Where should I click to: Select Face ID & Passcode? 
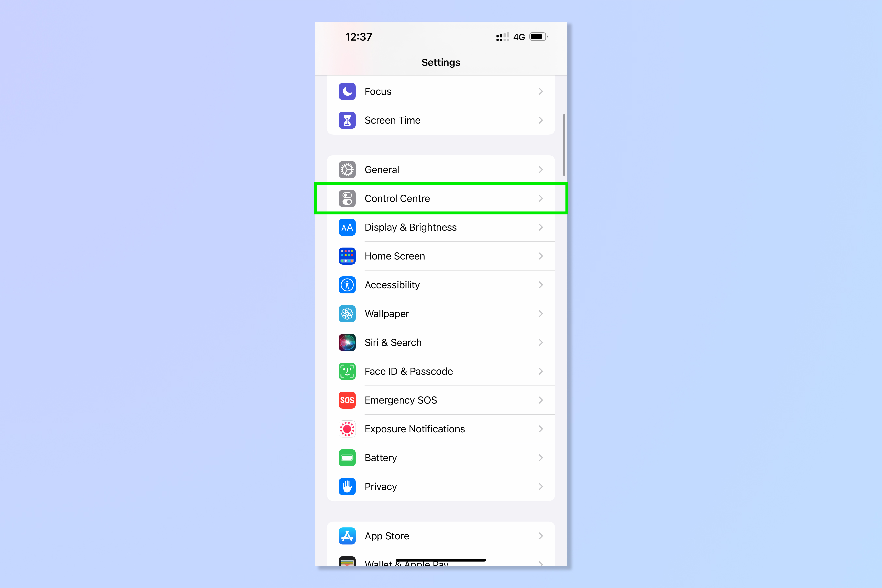(441, 371)
